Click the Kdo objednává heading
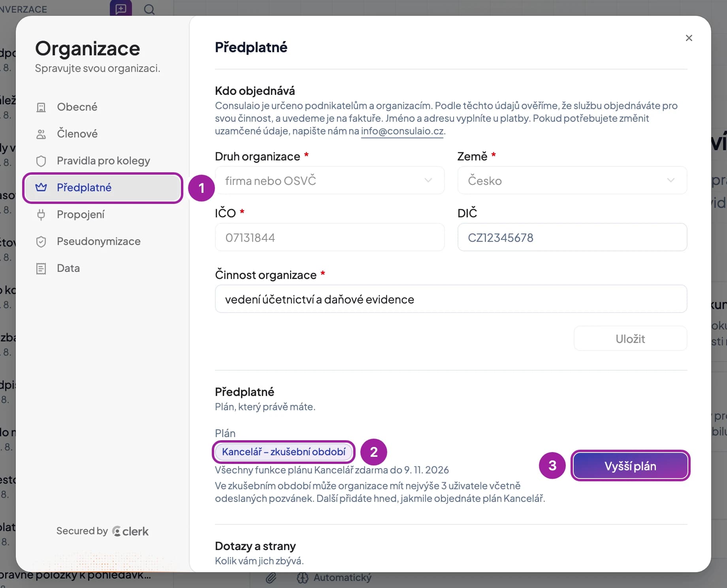This screenshot has width=727, height=588. (x=255, y=91)
